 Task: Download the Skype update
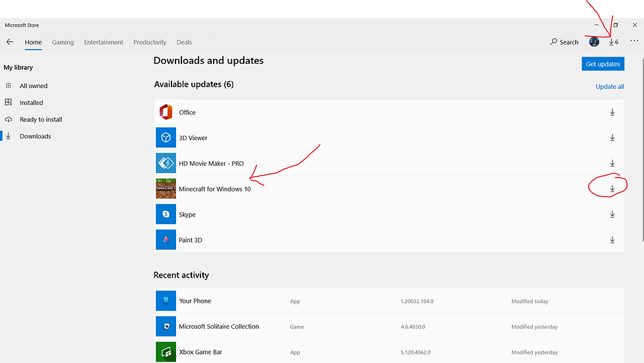click(612, 214)
